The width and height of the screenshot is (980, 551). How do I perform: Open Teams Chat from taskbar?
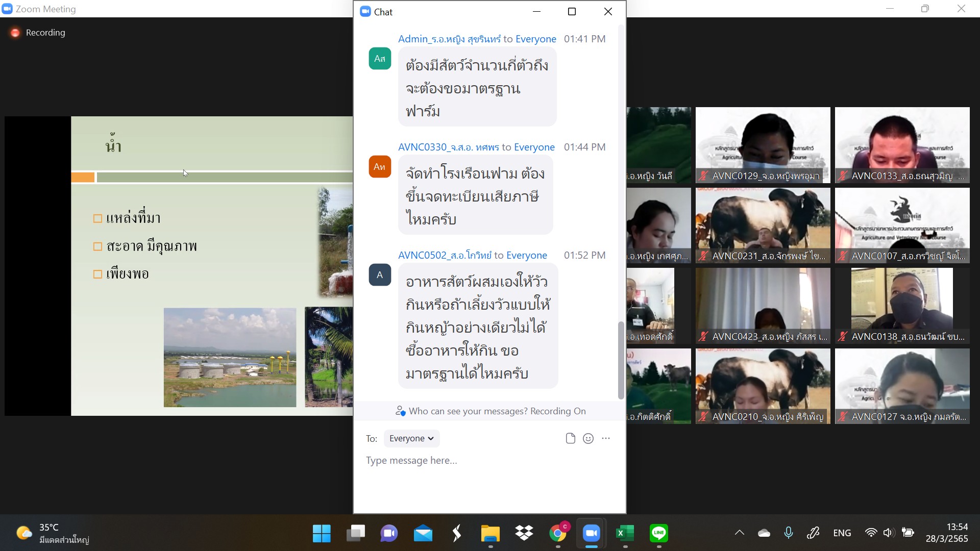(x=389, y=534)
